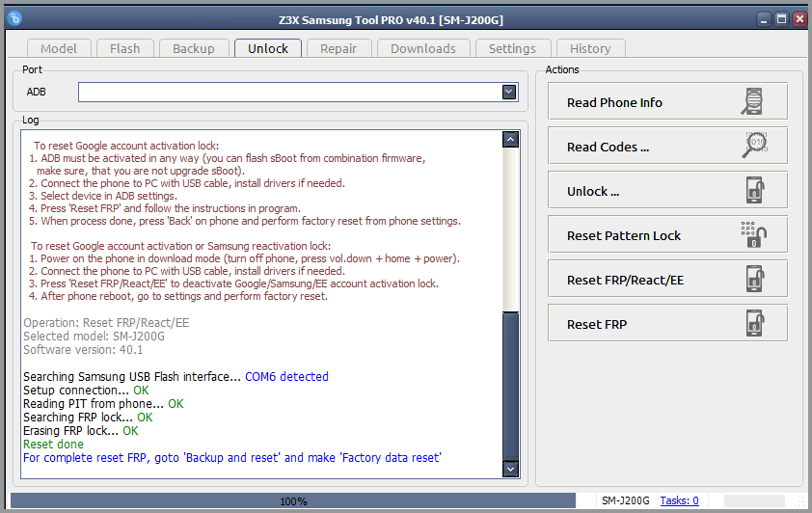Click 'Software version: 40.1' log line

click(x=83, y=349)
